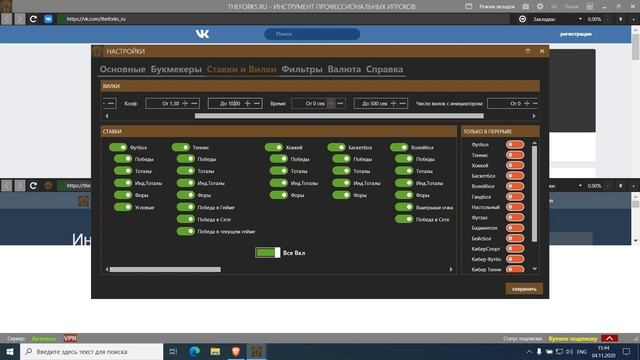Increase Коэф. От 1.30 value with plus

pyautogui.click(x=185, y=104)
